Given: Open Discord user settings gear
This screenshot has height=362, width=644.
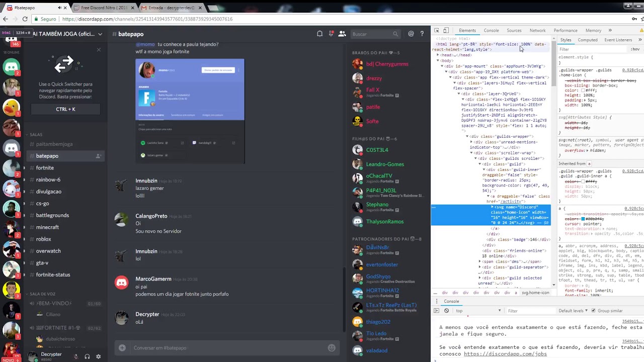Looking at the screenshot, I should [98, 356].
